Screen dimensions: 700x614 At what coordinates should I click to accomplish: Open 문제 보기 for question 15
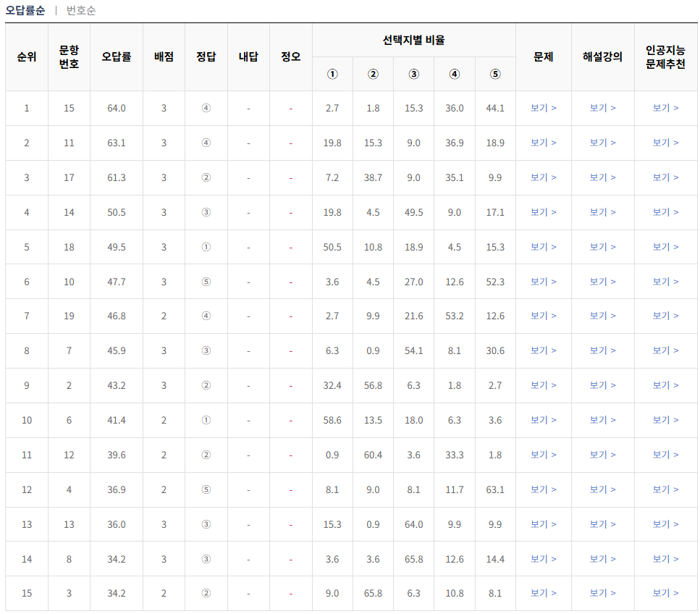pos(544,108)
